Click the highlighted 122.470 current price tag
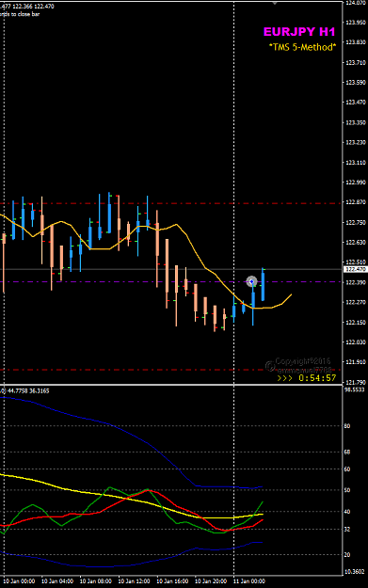Screen dimensions: 368x588 point(355,269)
